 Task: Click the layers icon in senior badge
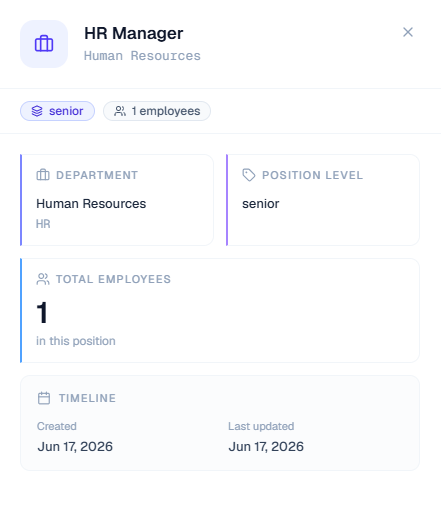pos(37,111)
